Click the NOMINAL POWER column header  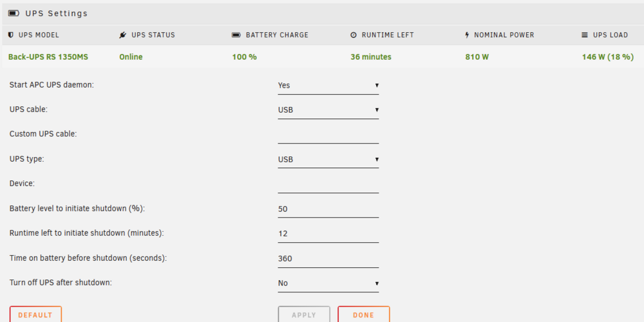(504, 35)
